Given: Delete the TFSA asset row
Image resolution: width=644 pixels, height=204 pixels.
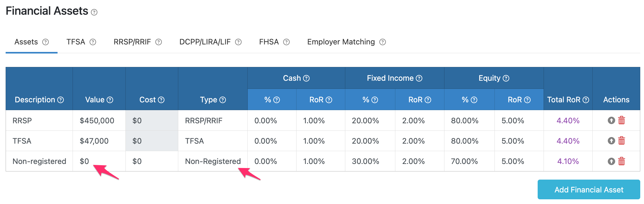Looking at the screenshot, I should pos(621,141).
